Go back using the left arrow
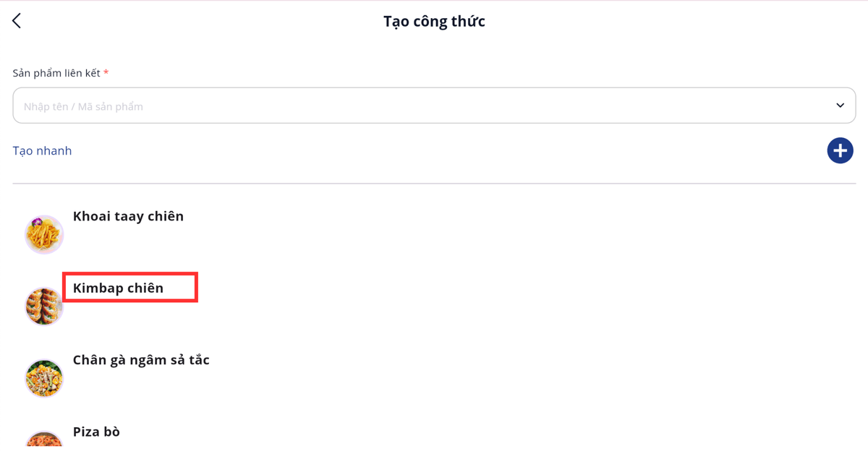The width and height of the screenshot is (868, 451). click(17, 21)
